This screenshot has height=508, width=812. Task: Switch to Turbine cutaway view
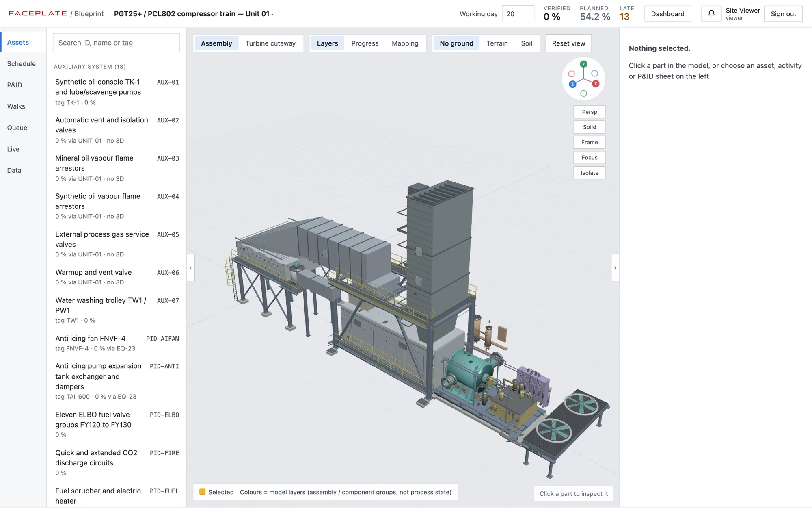coord(270,43)
